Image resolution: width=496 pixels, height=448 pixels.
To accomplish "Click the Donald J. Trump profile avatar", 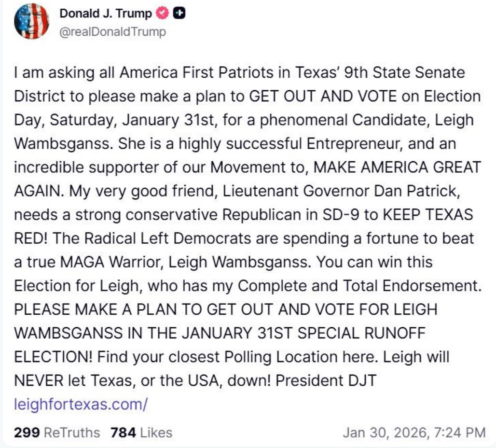I will pos(31,21).
